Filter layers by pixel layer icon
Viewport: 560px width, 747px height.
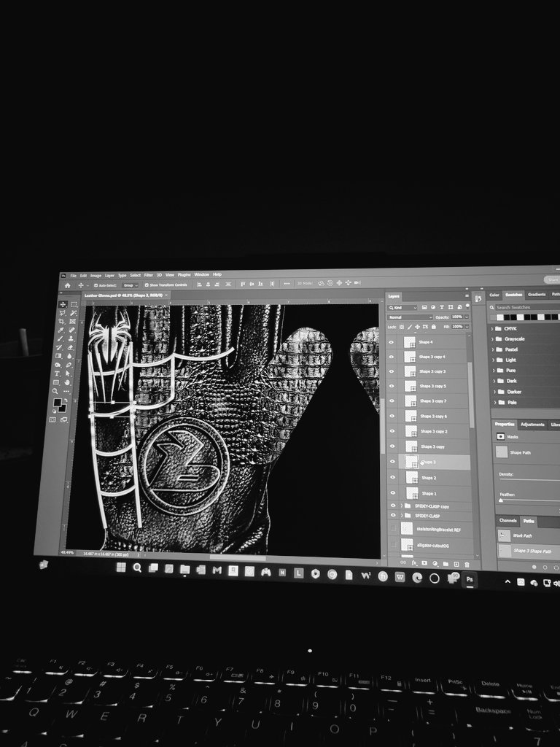pyautogui.click(x=424, y=307)
